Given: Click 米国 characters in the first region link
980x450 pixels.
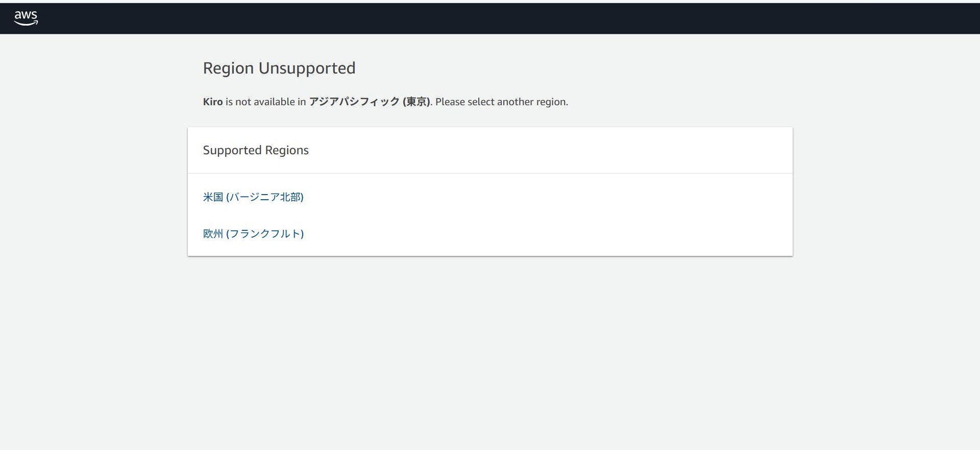Looking at the screenshot, I should (x=213, y=197).
